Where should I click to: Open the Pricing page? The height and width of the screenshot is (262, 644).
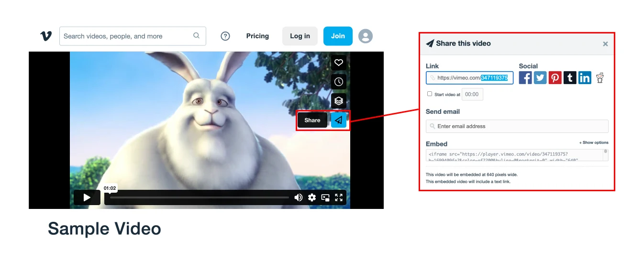tap(257, 36)
